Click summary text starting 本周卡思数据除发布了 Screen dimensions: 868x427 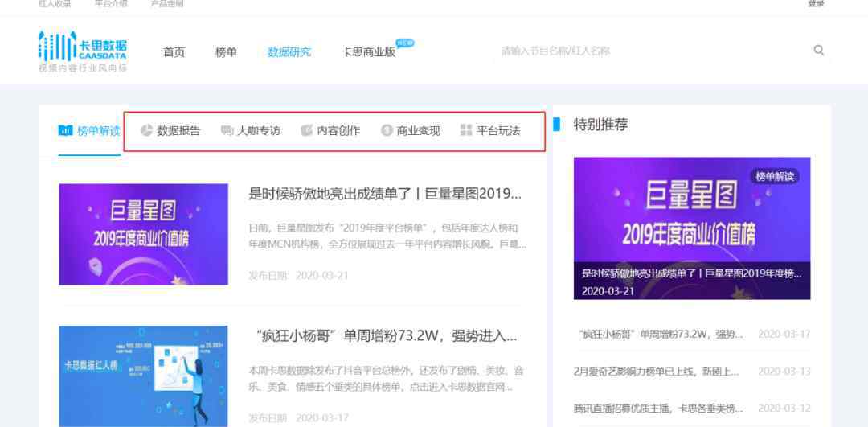(387, 379)
